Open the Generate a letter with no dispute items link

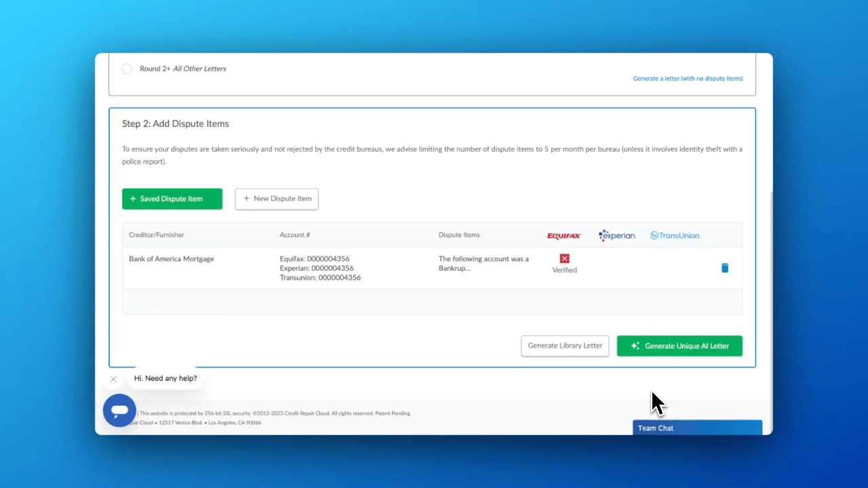tap(688, 79)
